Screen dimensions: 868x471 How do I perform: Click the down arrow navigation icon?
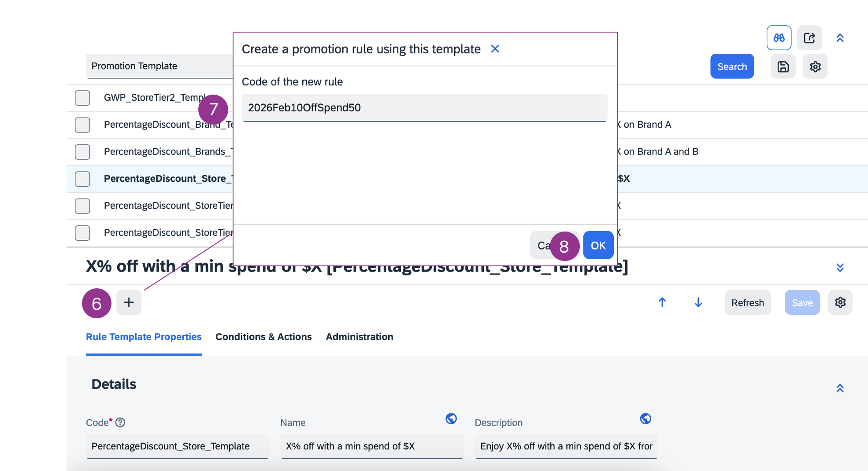698,302
